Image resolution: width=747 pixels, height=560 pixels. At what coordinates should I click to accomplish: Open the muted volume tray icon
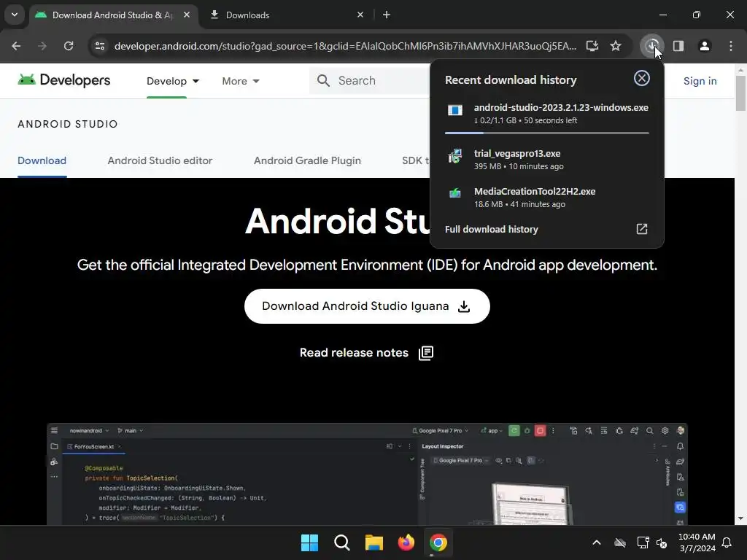click(x=662, y=542)
